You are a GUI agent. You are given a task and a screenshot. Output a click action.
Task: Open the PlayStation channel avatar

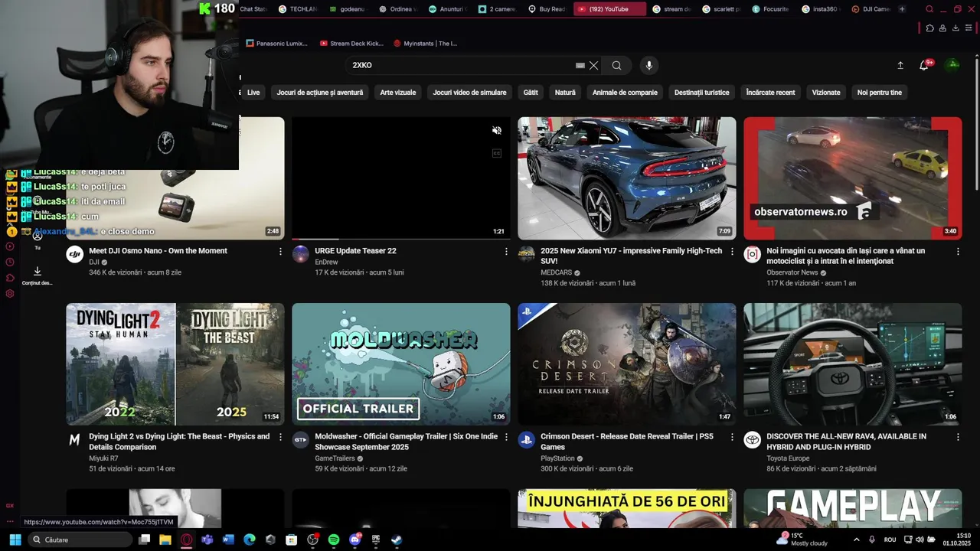tap(526, 440)
